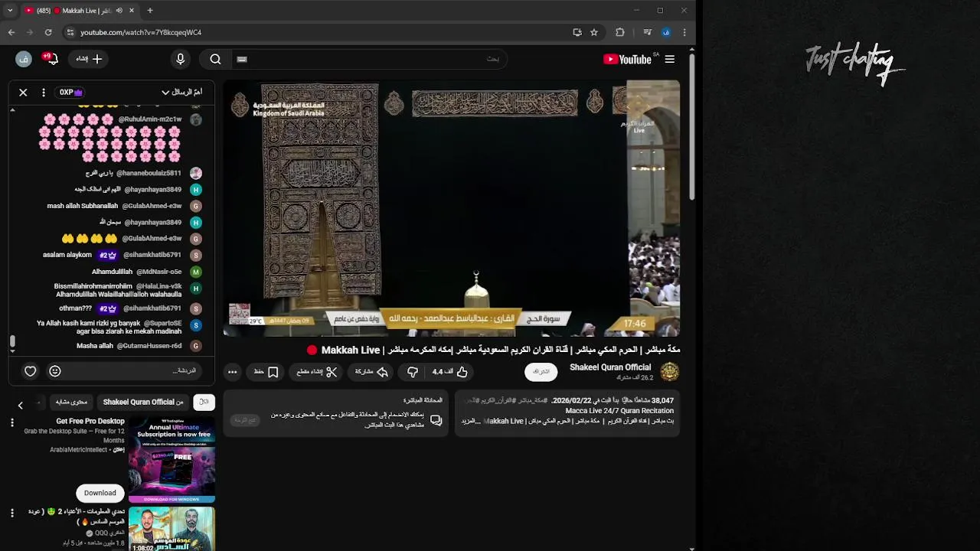Go back in browser history
The width and height of the screenshot is (980, 551).
coord(11,32)
